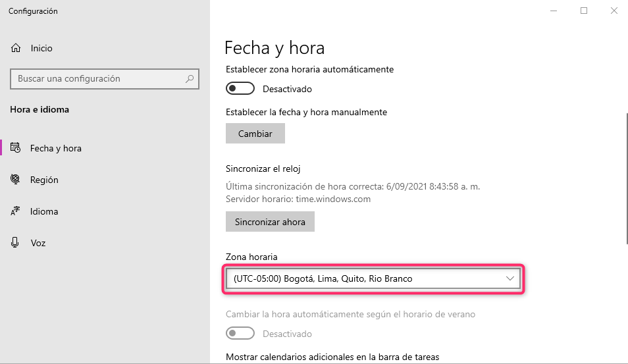
Task: Go to the Región settings page
Action: point(44,180)
